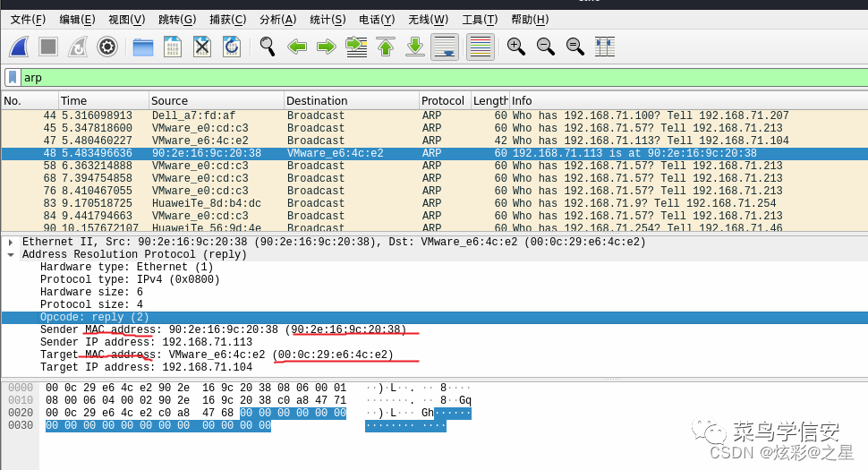Screen dimensions: 868x470
Task: Toggle auto-scroll during live capture
Action: coord(445,47)
